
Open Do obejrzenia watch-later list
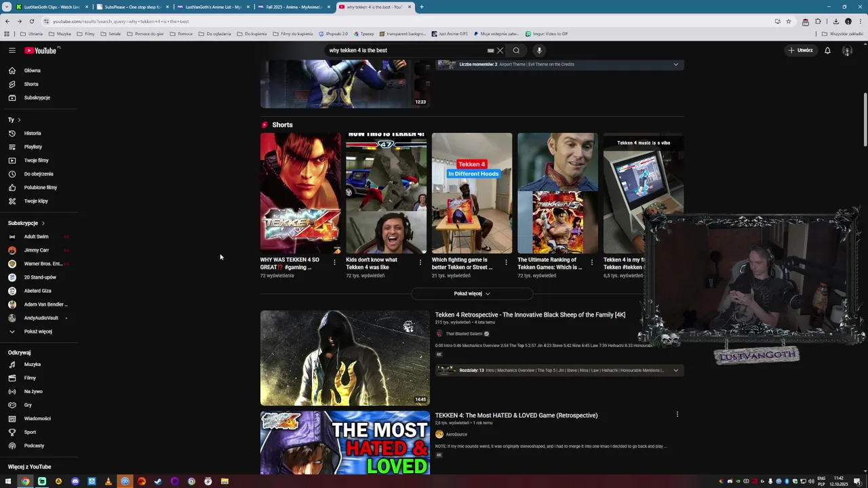tap(39, 174)
